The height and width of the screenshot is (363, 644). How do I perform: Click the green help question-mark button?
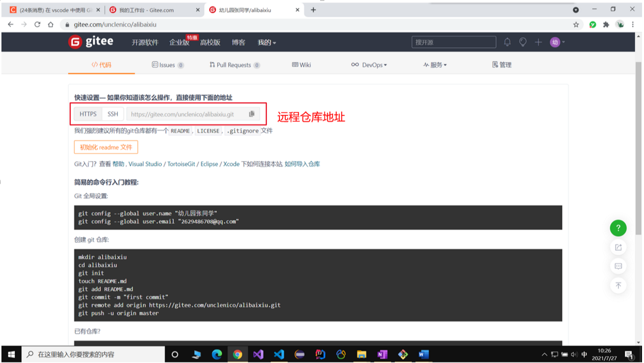point(618,228)
